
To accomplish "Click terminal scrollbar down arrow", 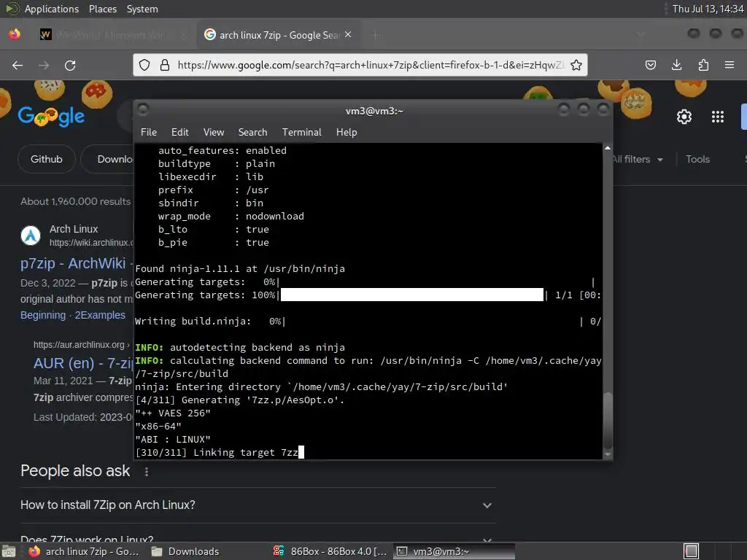I will [608, 454].
